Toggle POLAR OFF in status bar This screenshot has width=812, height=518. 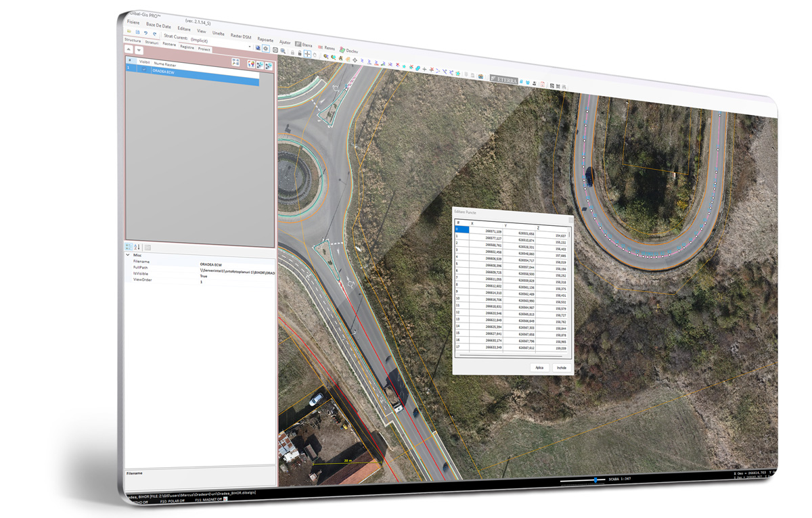(172, 500)
